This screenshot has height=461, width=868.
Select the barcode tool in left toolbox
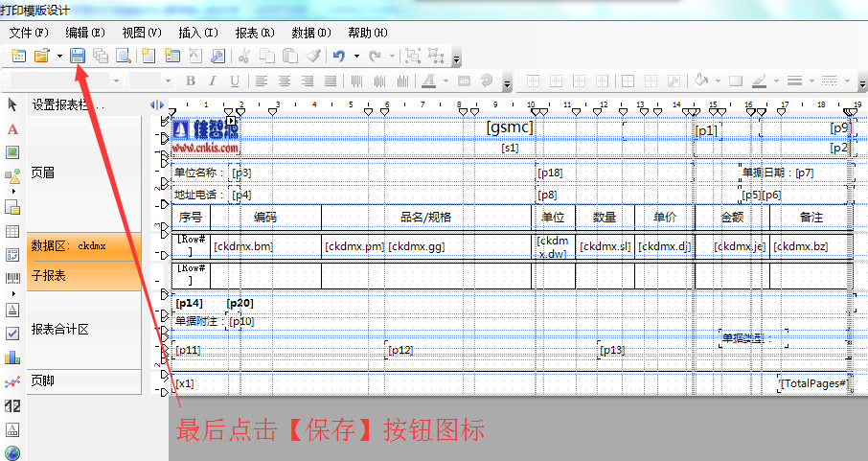pos(12,280)
